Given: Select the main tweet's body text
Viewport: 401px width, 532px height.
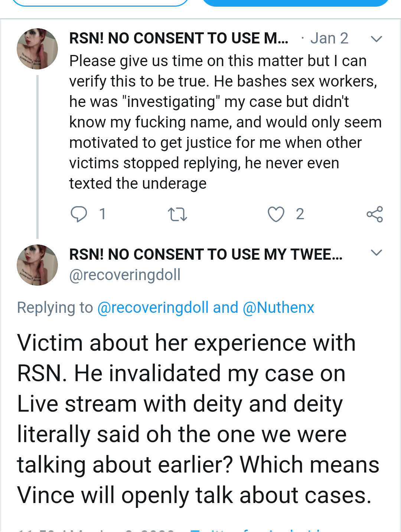Looking at the screenshot, I should pos(198,419).
